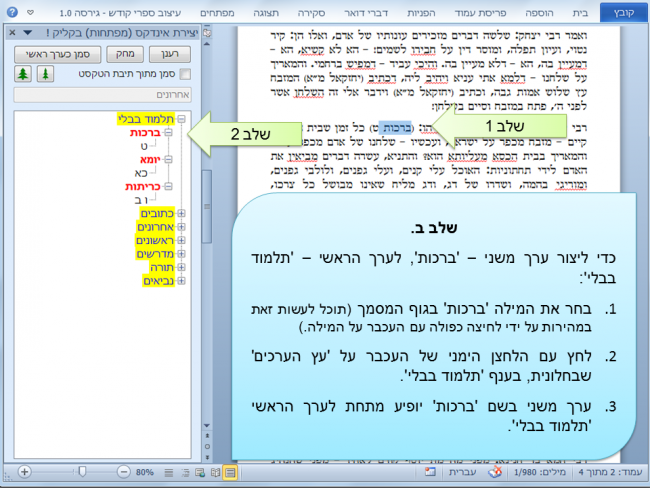Expand the כתובים node
The height and width of the screenshot is (488, 650).
point(182,214)
